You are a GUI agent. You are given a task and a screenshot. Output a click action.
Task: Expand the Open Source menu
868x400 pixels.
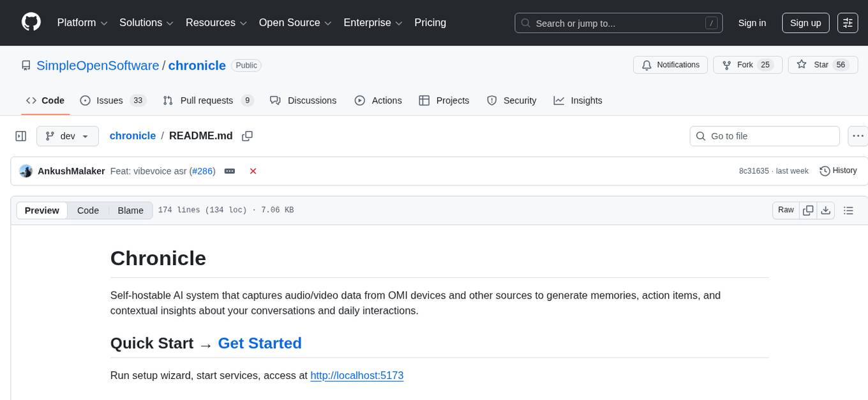[x=296, y=23]
